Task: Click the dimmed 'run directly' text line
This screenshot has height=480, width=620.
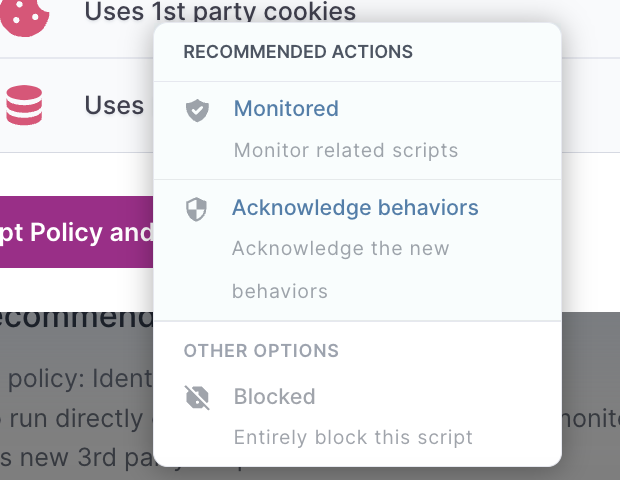Action: 76,418
